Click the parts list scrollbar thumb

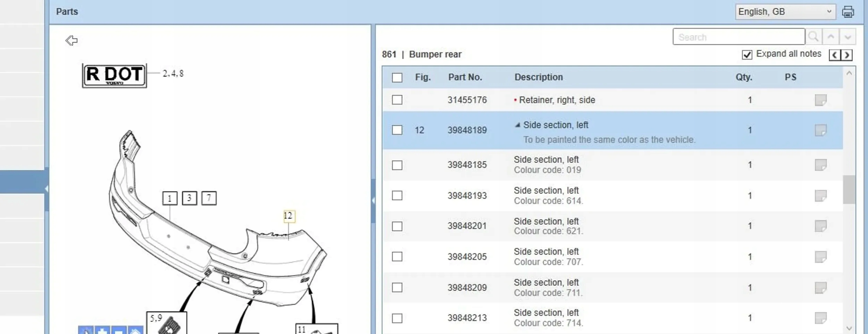[849, 190]
